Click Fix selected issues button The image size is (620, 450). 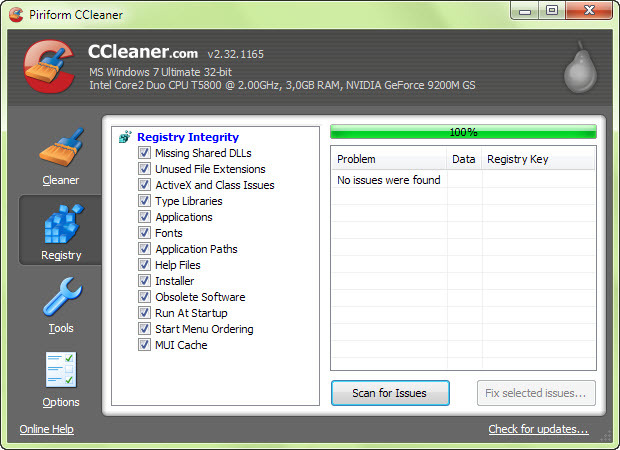pos(536,393)
